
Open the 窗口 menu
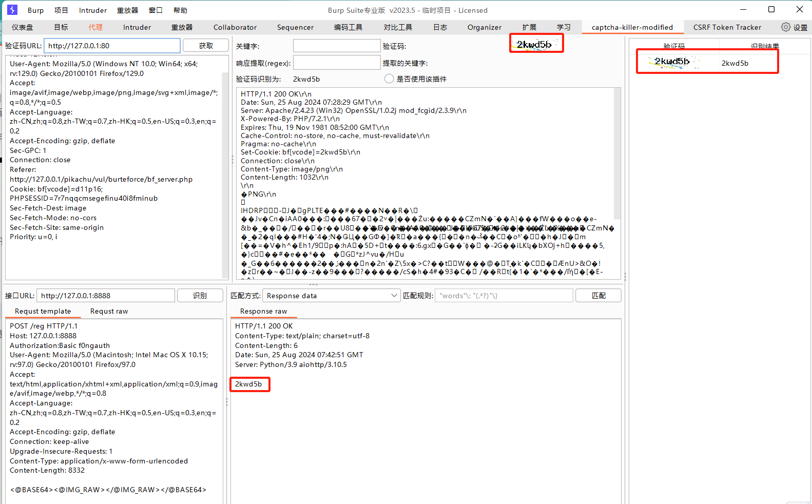tap(156, 10)
